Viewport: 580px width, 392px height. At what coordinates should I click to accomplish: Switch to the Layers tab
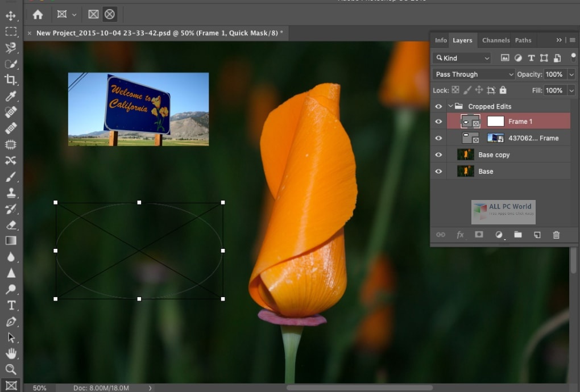(462, 40)
